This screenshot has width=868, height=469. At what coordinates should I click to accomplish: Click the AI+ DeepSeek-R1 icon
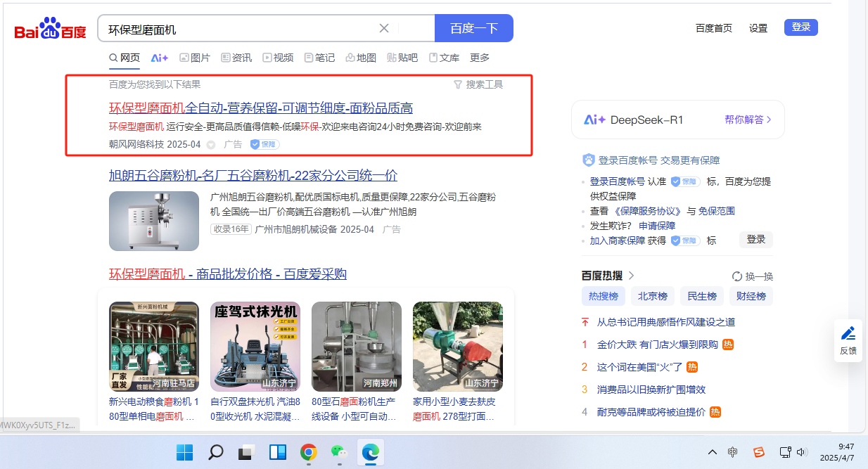(x=595, y=120)
